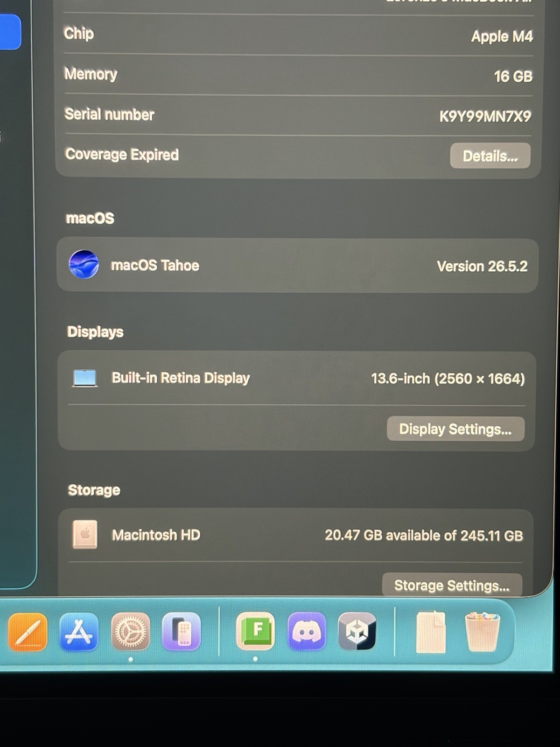
Task: Launch the App Store from the Dock
Action: (79, 632)
